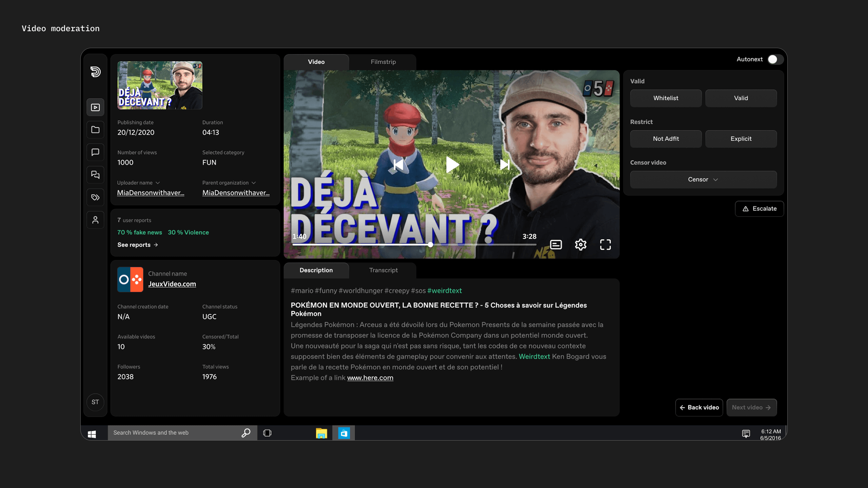Open File Explorer from Windows taskbar
Screen dimensions: 868x488
(x=321, y=433)
